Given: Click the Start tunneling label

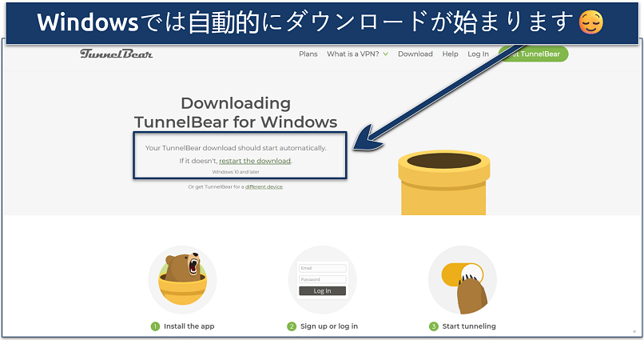Looking at the screenshot, I should 469,326.
